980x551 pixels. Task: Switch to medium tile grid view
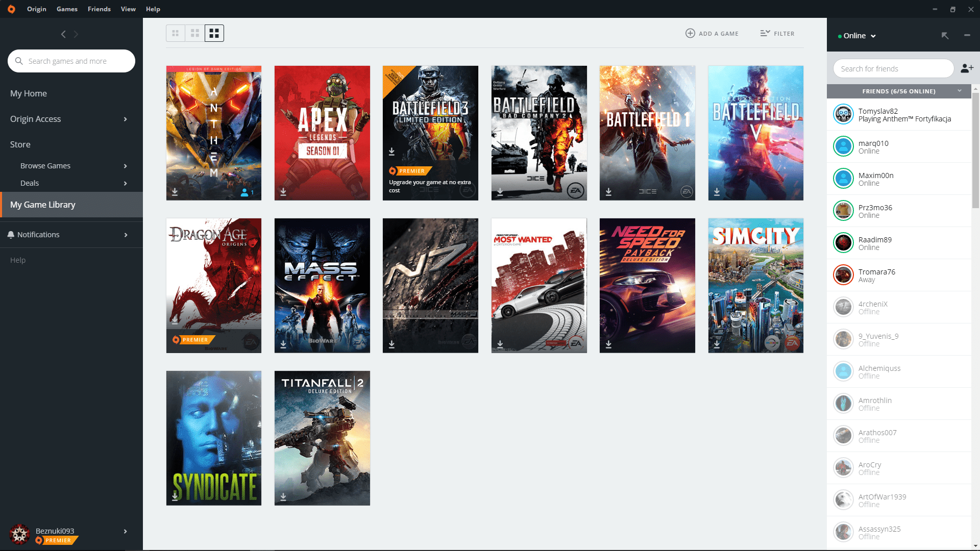click(195, 33)
